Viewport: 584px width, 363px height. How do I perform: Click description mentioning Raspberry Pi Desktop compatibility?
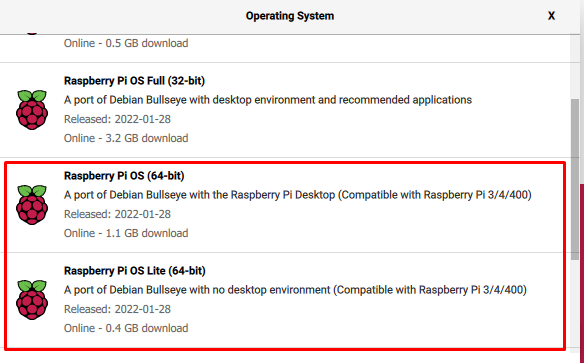(298, 195)
